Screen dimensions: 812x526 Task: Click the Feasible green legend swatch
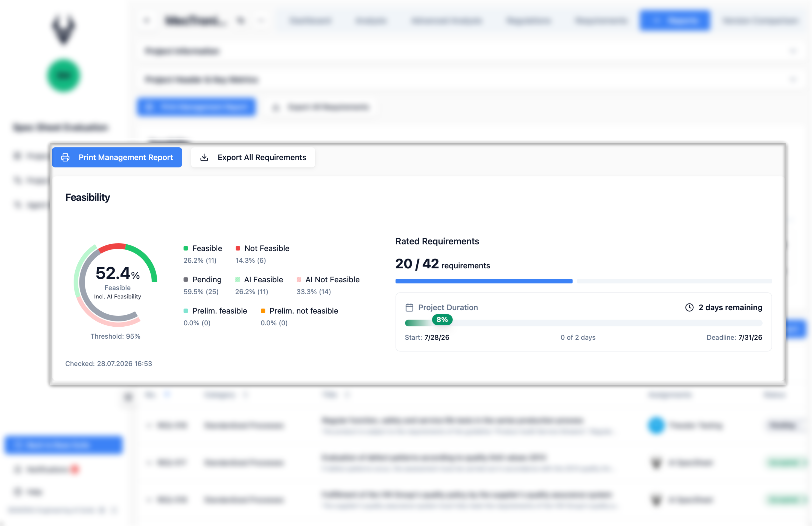tap(186, 248)
